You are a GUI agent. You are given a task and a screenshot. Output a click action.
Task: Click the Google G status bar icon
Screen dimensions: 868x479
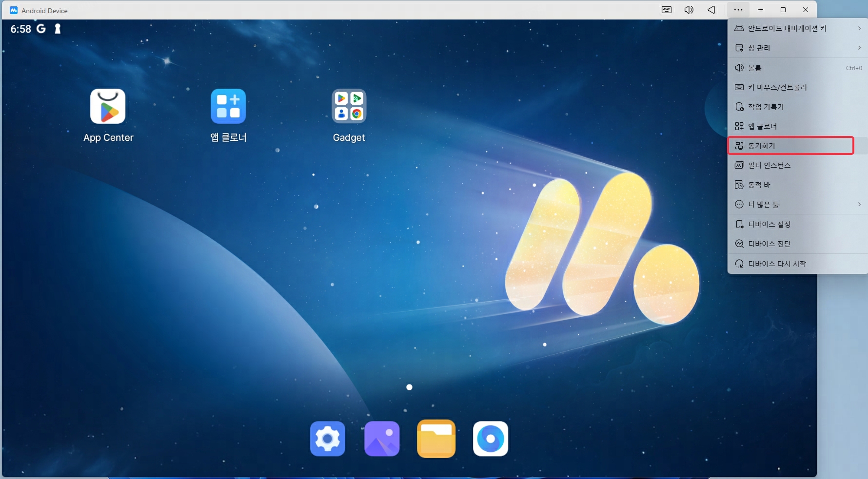[41, 29]
